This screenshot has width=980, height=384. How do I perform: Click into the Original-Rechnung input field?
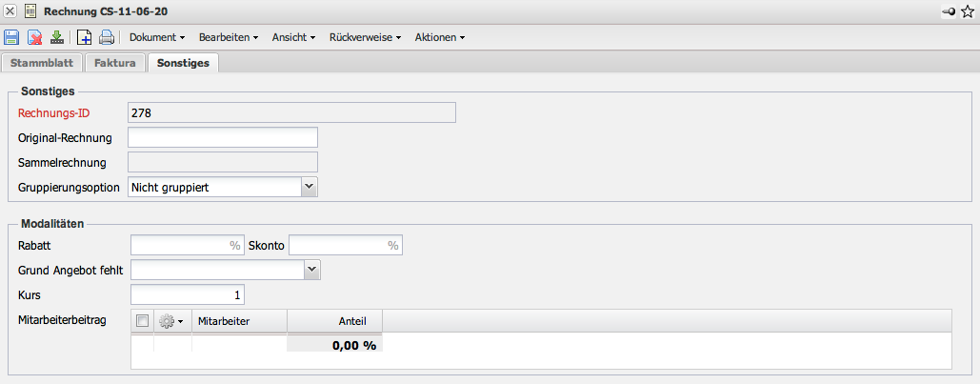(x=222, y=137)
